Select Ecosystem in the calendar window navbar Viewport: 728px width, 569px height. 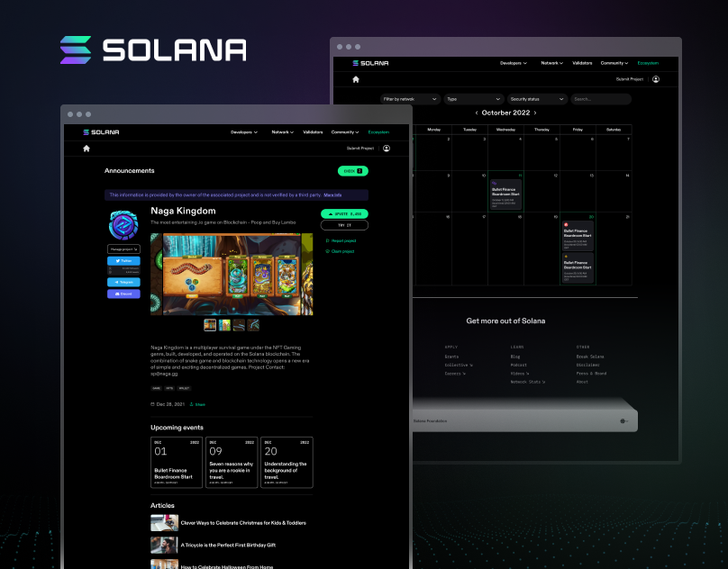point(648,63)
